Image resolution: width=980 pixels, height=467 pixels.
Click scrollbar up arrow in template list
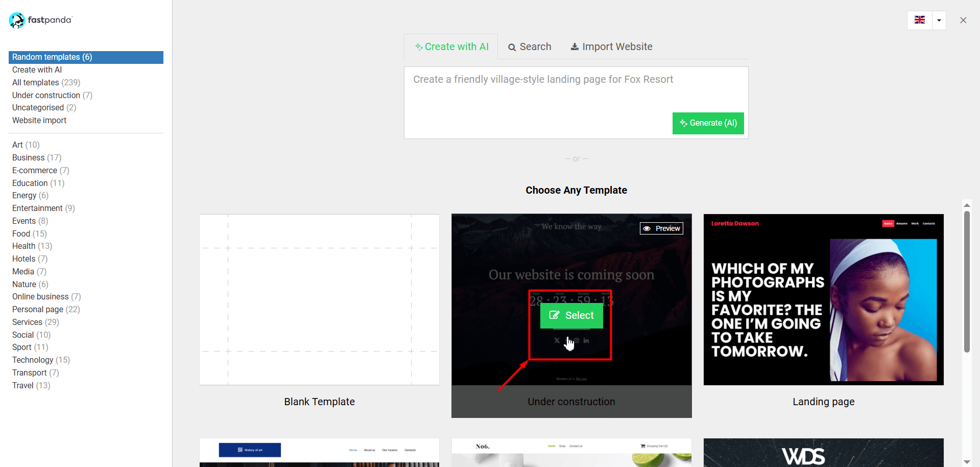[967, 205]
